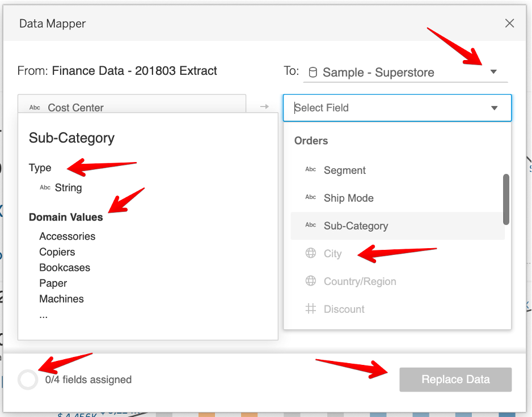Image resolution: width=532 pixels, height=417 pixels.
Task: Choose Segment from the field list
Action: click(x=398, y=170)
